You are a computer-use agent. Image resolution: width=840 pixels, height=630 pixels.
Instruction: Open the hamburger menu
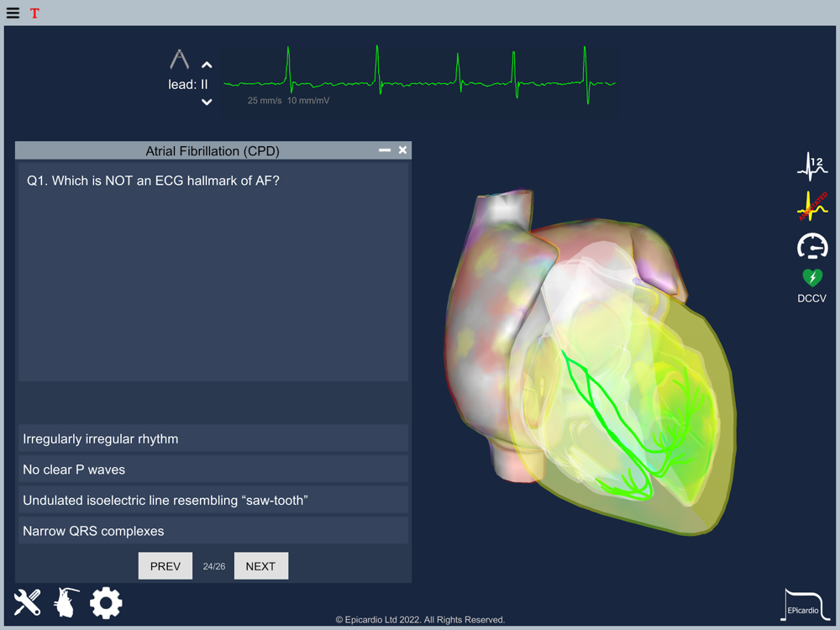pos(13,13)
